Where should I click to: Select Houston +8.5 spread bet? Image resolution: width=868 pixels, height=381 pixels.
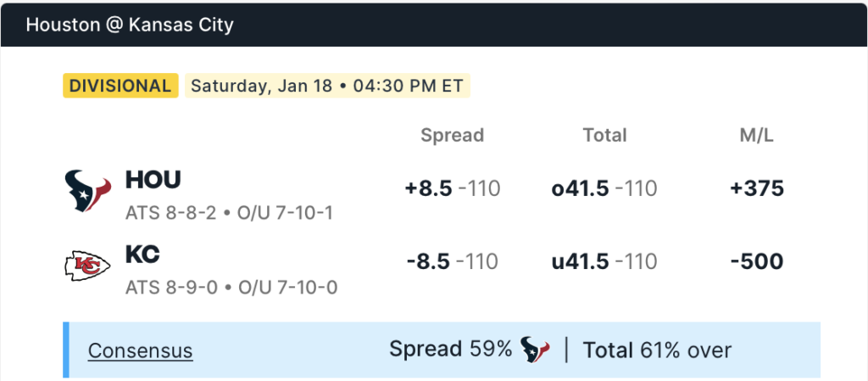click(453, 188)
